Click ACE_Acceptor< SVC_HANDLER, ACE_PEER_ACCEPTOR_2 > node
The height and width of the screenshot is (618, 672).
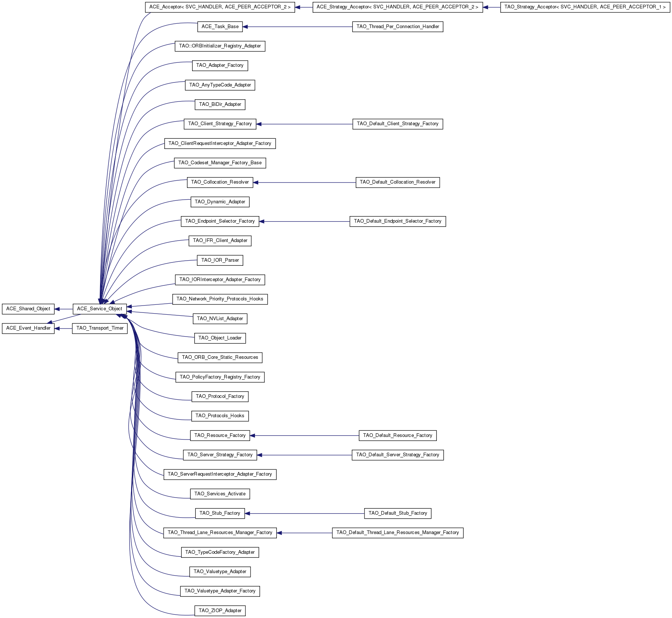click(x=220, y=7)
